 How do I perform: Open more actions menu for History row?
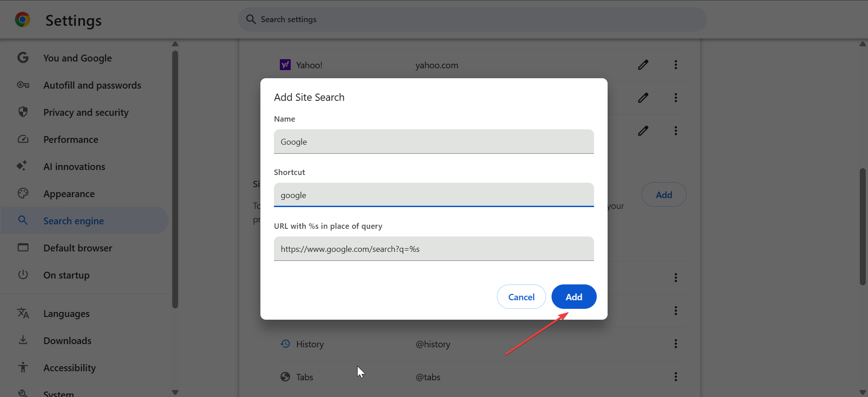(x=676, y=344)
